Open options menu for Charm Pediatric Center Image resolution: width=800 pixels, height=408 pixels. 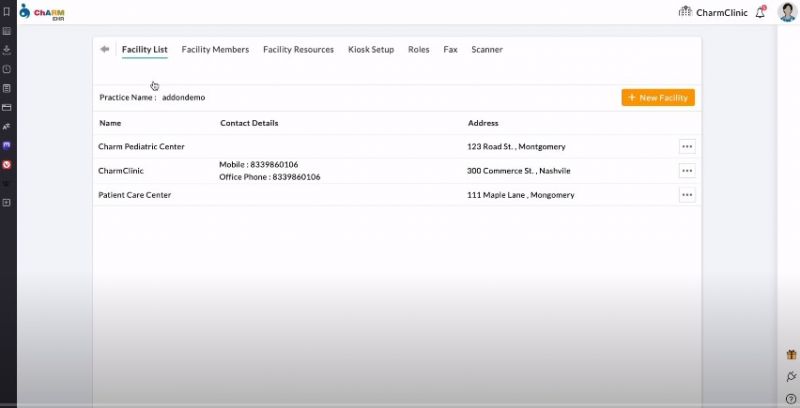pyautogui.click(x=687, y=146)
